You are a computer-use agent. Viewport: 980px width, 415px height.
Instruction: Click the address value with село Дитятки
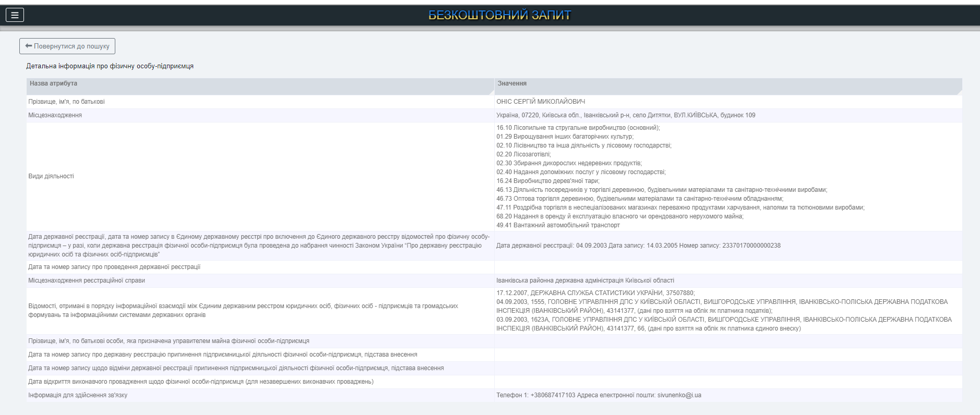[626, 115]
